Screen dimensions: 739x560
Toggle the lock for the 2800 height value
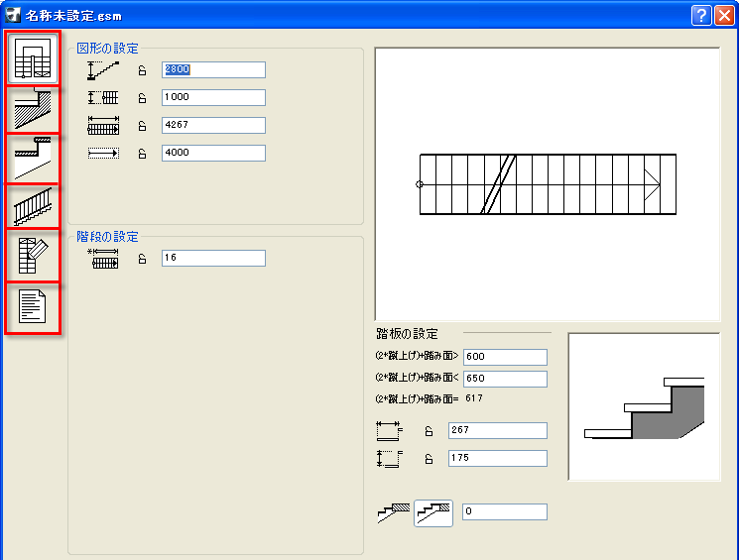tap(142, 70)
